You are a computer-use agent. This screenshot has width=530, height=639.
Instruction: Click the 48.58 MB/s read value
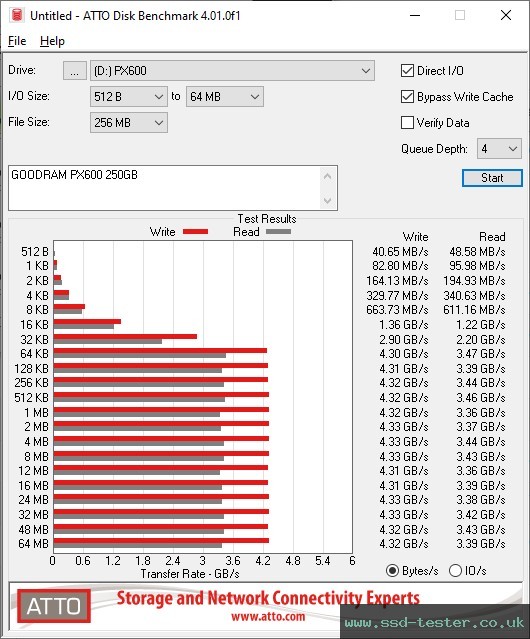pyautogui.click(x=477, y=252)
